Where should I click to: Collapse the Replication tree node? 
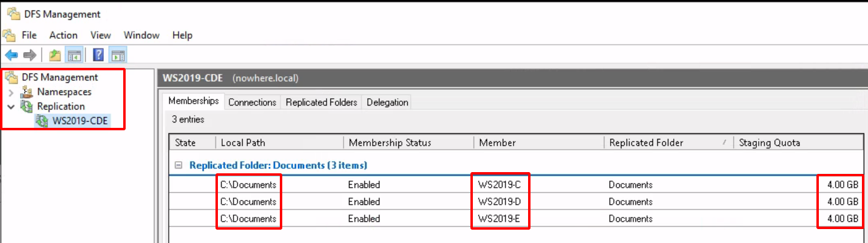coord(11,107)
